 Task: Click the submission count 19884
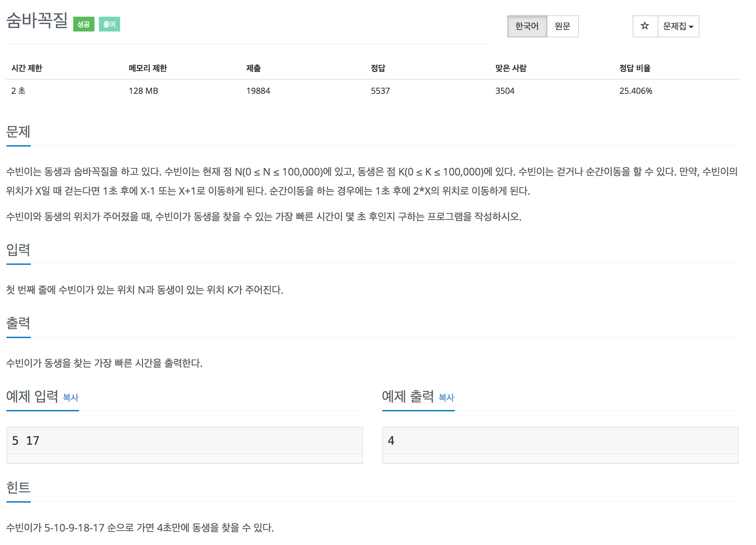click(258, 90)
